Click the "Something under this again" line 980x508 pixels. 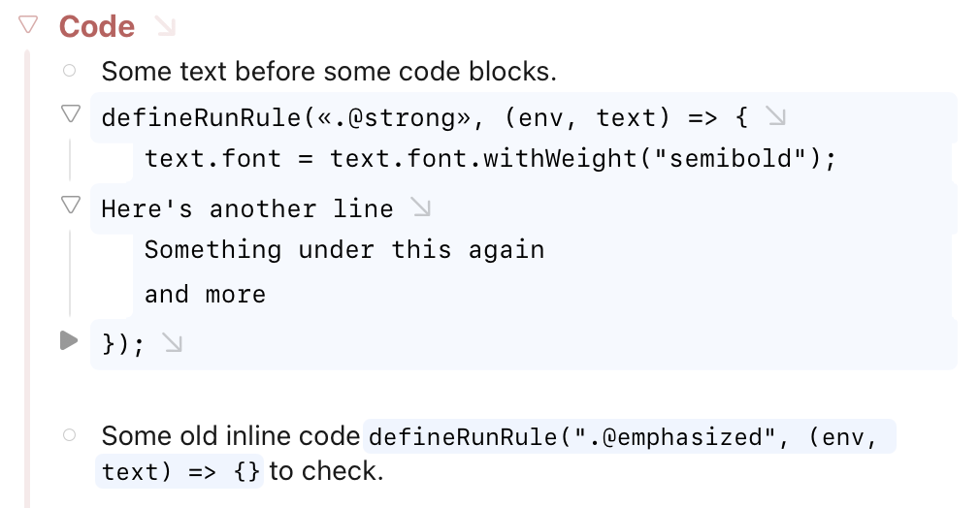(x=343, y=249)
